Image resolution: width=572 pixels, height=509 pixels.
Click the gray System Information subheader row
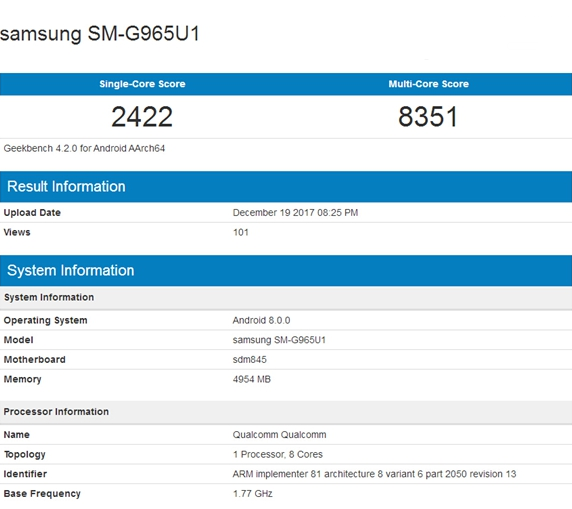coord(286,298)
